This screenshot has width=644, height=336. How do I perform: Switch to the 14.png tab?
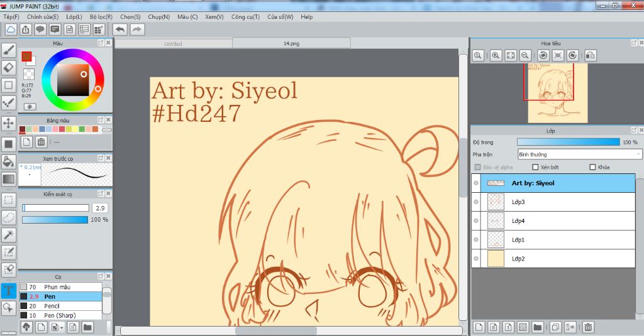(x=291, y=43)
